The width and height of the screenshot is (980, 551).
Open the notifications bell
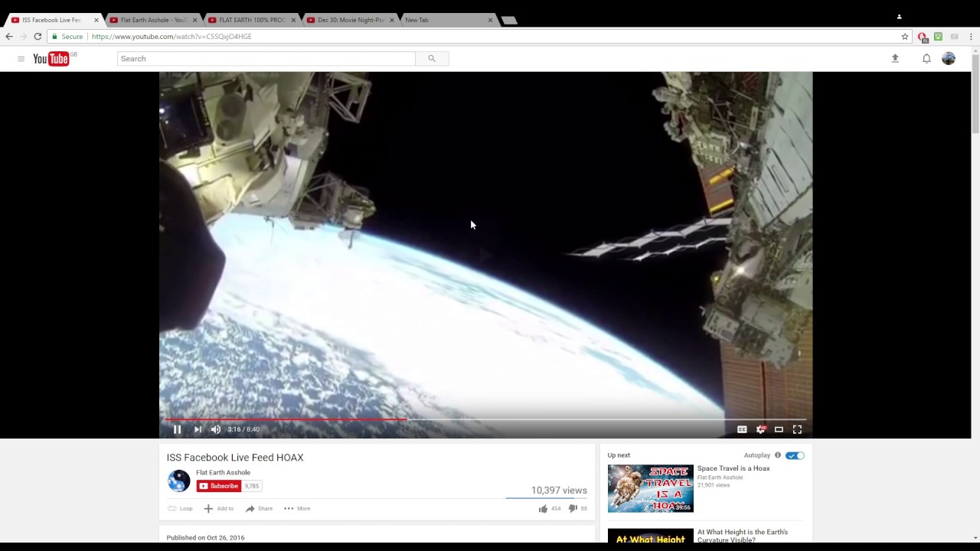(x=926, y=58)
